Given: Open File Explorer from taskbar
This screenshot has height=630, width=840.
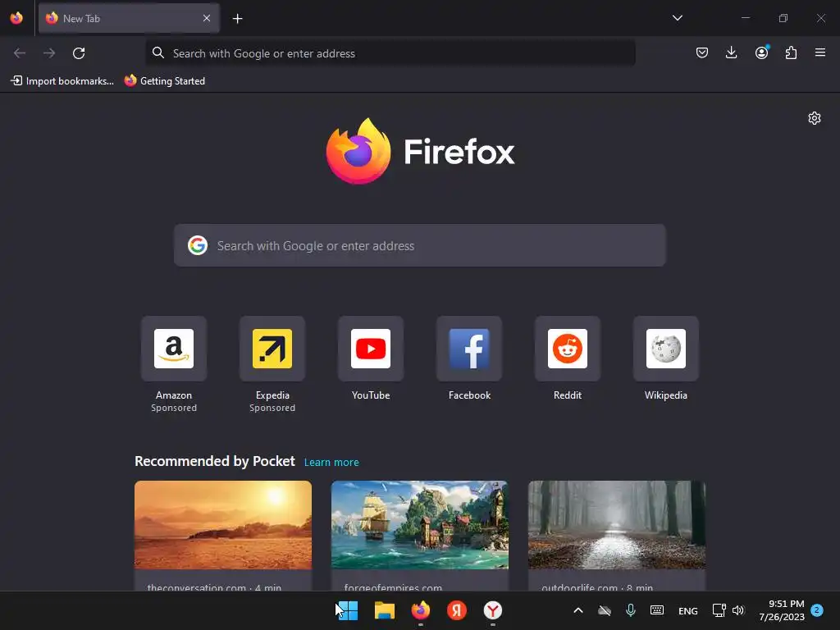Looking at the screenshot, I should click(384, 610).
